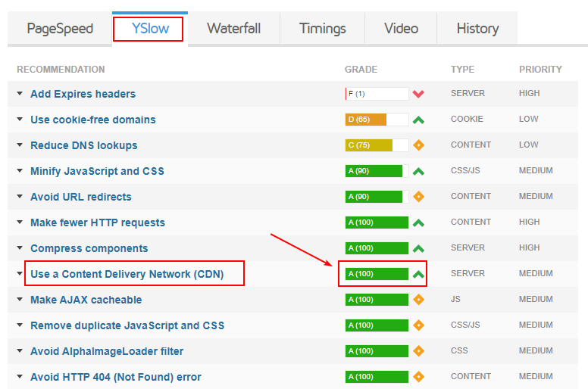Expand the Compress components row arrow
The height and width of the screenshot is (389, 588).
tap(20, 247)
